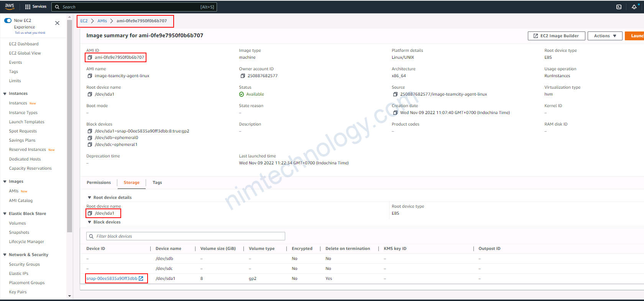Copy the summary Root device name /dev/sda1
The width and height of the screenshot is (644, 301).
(x=90, y=94)
